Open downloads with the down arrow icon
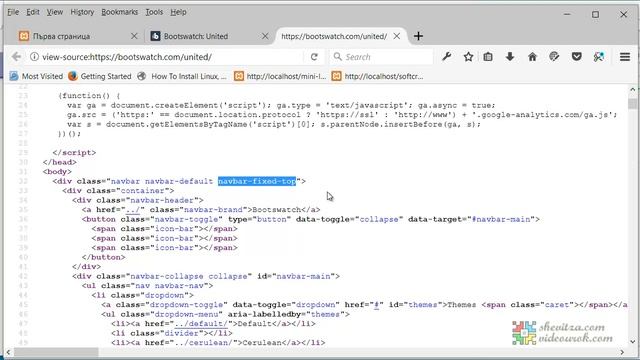This screenshot has height=360, width=640. [x=510, y=57]
